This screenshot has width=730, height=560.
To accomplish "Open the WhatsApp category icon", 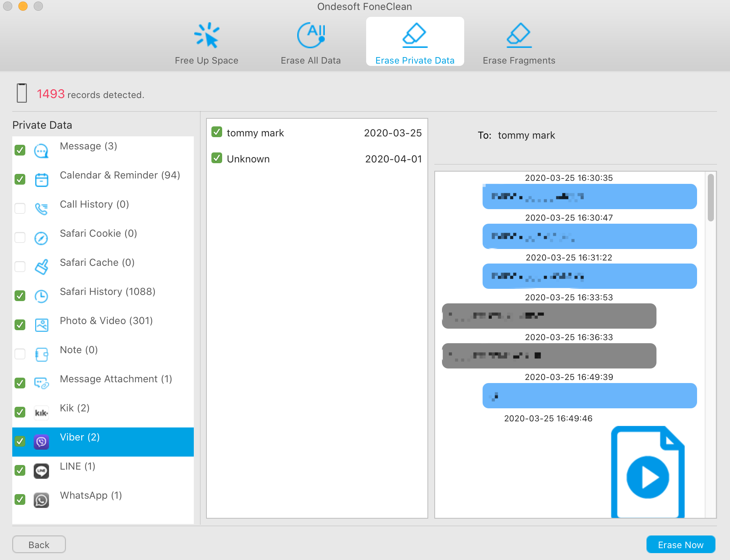I will coord(41,500).
